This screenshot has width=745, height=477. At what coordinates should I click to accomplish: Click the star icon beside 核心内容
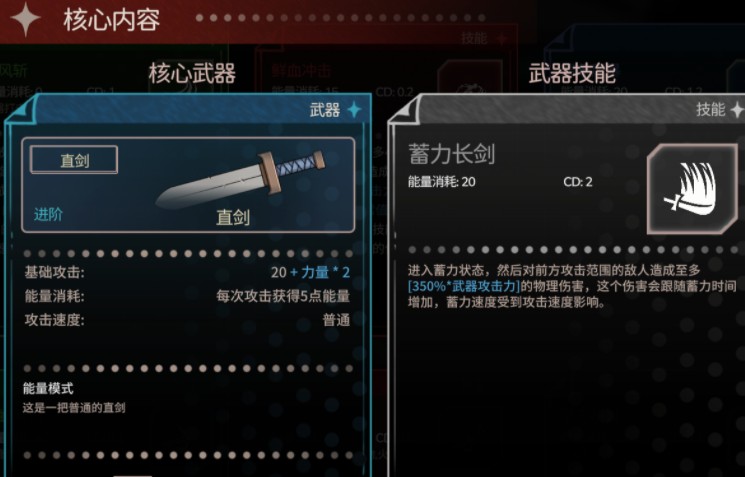tap(26, 18)
